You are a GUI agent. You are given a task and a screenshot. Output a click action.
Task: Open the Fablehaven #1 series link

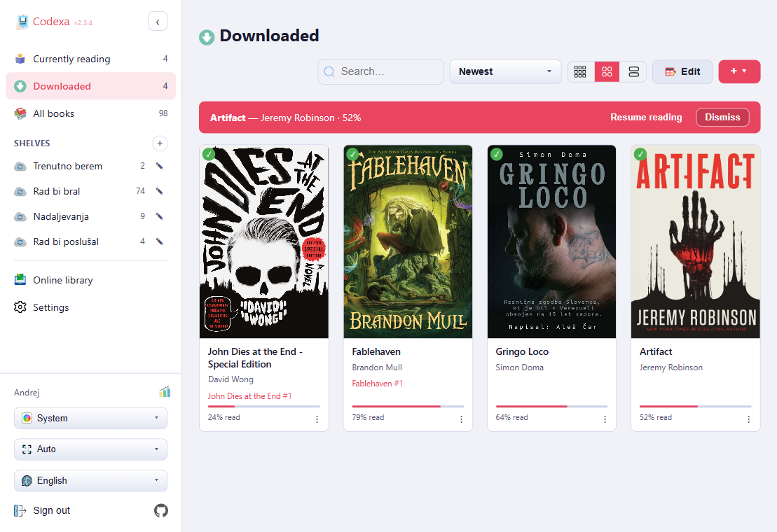coord(377,384)
